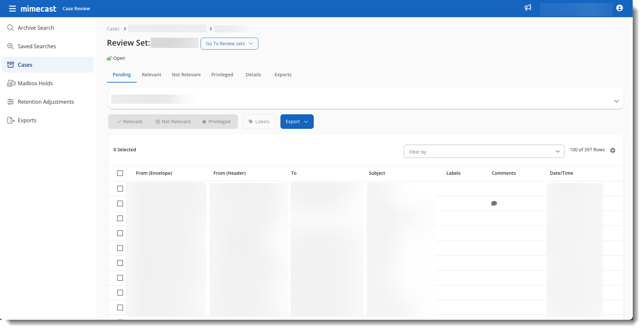The height and width of the screenshot is (331, 644).
Task: Expand the collapsed search details panel chevron
Action: pyautogui.click(x=616, y=101)
